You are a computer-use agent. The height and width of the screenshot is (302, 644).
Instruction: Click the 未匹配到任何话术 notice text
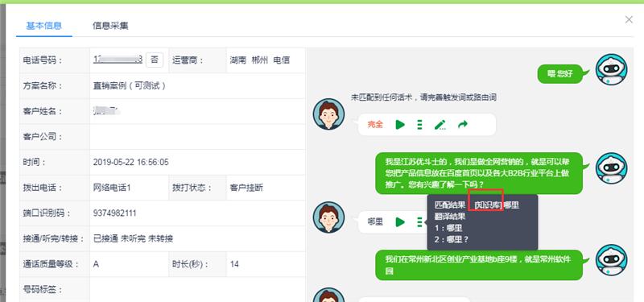coord(424,97)
